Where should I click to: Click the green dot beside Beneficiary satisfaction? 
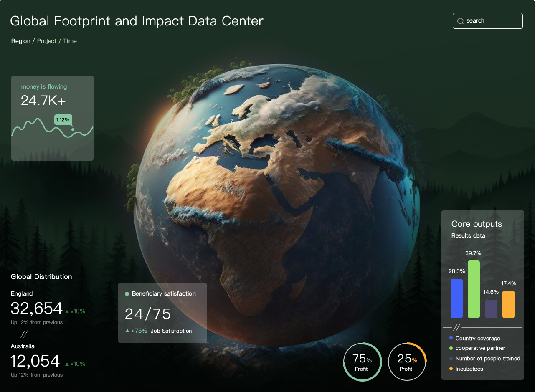pyautogui.click(x=127, y=294)
